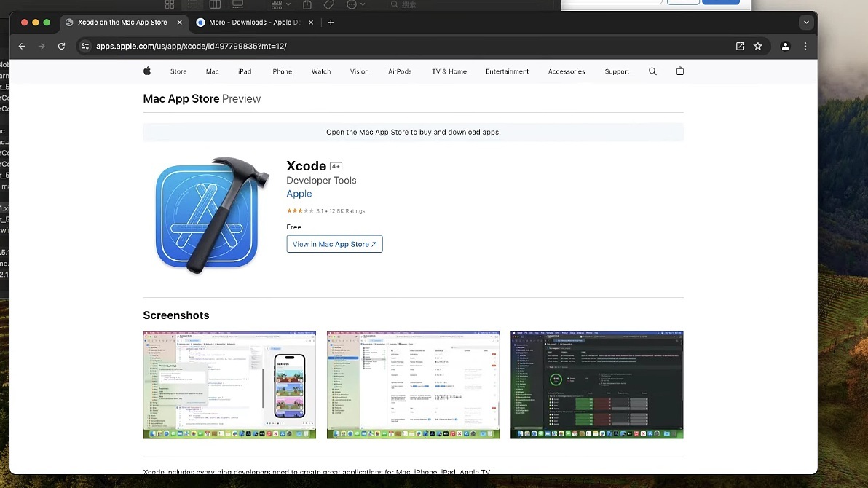Switch to More - Downloads tab
The image size is (868, 488).
click(255, 23)
